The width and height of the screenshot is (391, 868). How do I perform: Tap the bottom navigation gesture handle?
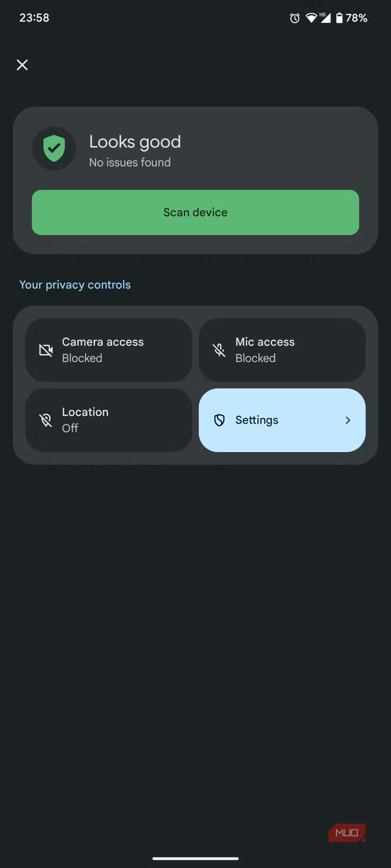pyautogui.click(x=195, y=859)
